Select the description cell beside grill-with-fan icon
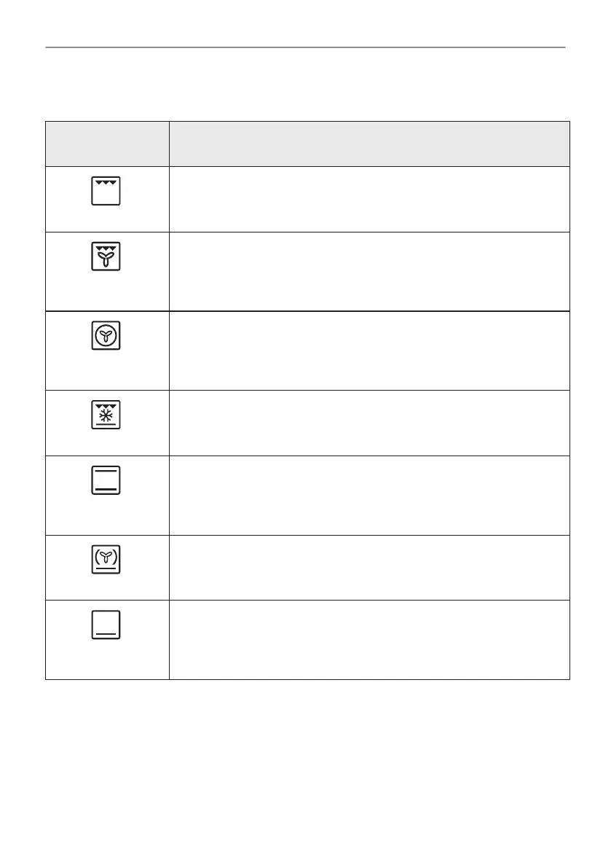Image resolution: width=611 pixels, height=868 pixels. coord(369,272)
